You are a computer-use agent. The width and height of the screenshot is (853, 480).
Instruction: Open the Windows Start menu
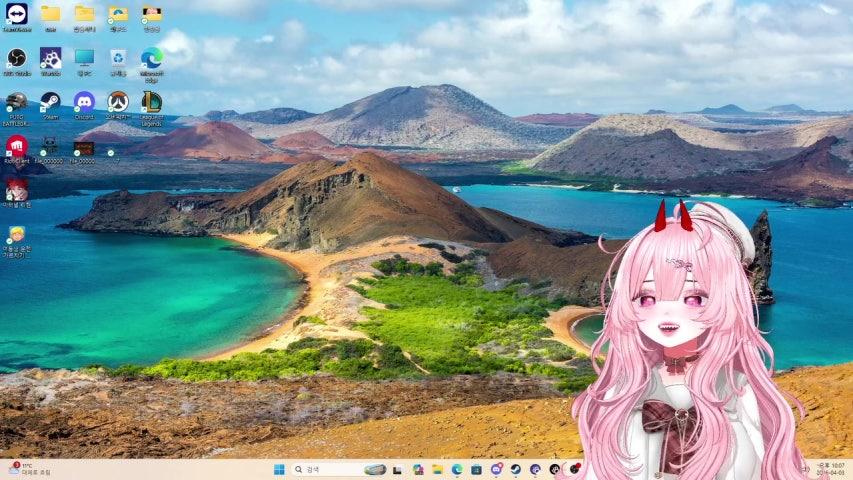pos(279,470)
